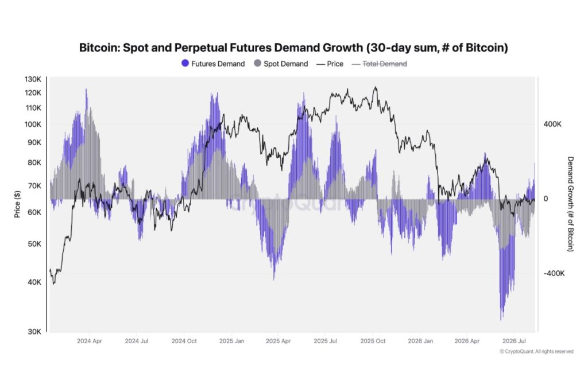Toggle the Futures Demand legend entry

point(213,64)
